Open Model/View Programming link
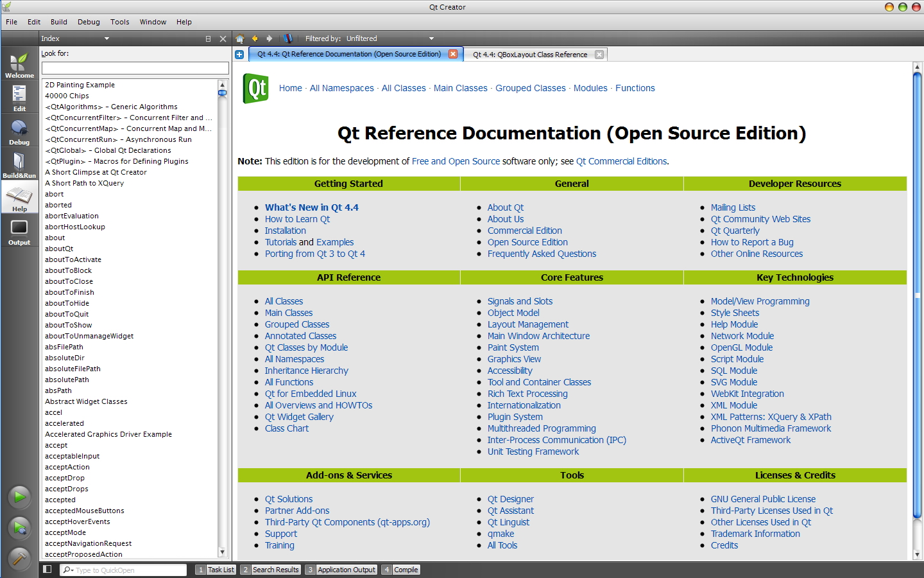This screenshot has width=924, height=578. pos(760,301)
